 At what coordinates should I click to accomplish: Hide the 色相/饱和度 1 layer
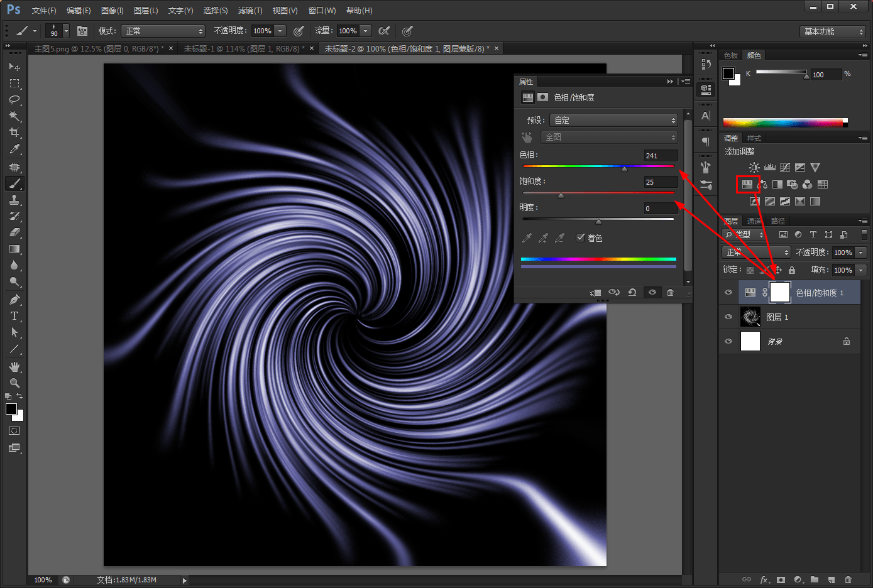click(x=728, y=293)
